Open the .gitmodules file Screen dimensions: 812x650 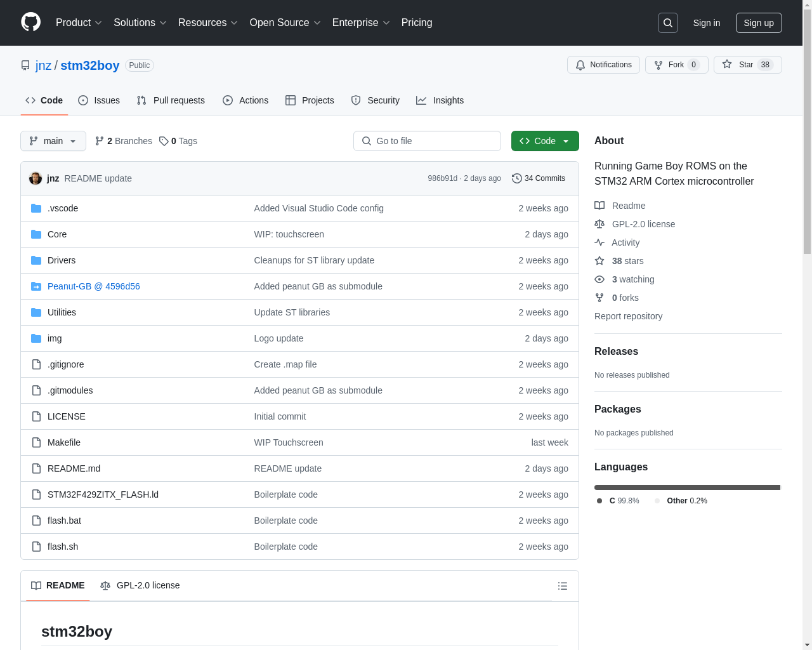[x=70, y=390]
